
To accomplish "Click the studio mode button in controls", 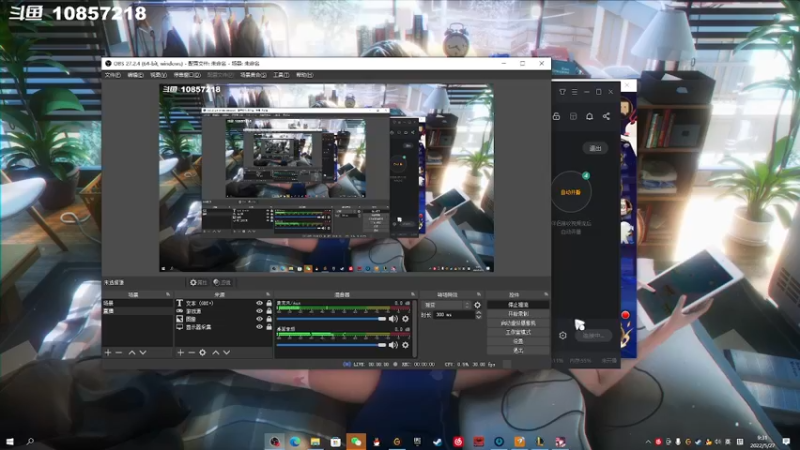I will 518,332.
